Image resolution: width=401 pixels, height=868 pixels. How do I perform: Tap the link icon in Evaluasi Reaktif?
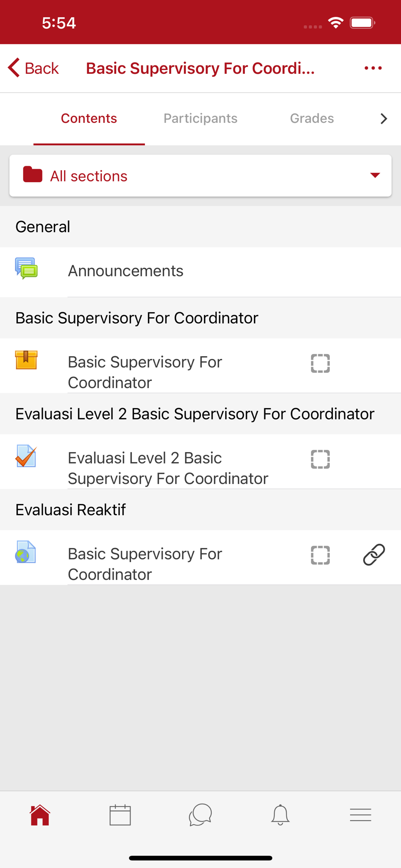[x=374, y=555]
